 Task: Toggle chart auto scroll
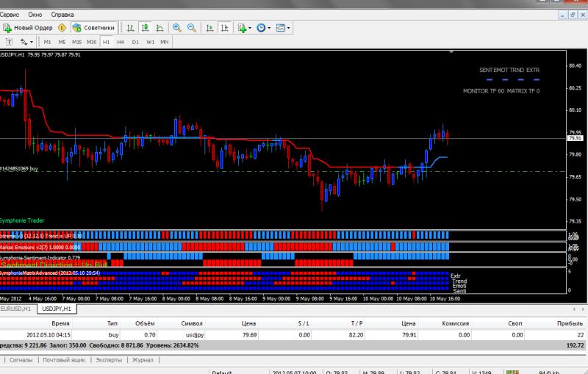point(209,28)
